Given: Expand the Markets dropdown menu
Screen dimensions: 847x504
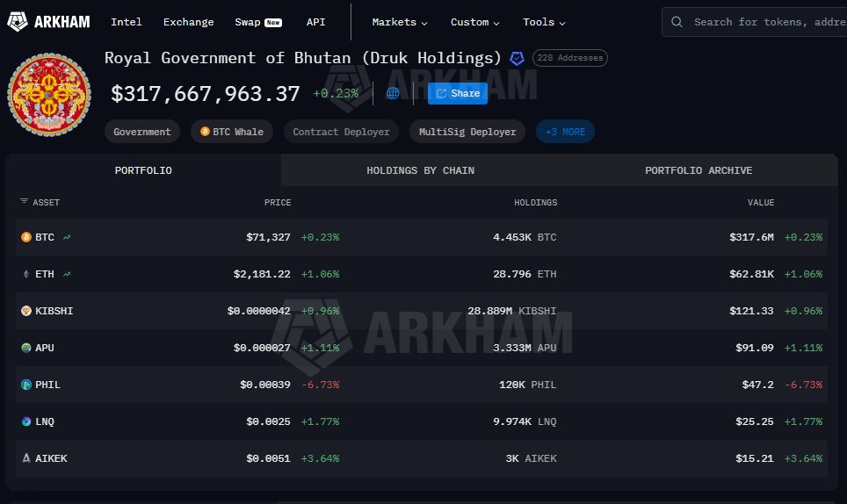Looking at the screenshot, I should pyautogui.click(x=400, y=22).
